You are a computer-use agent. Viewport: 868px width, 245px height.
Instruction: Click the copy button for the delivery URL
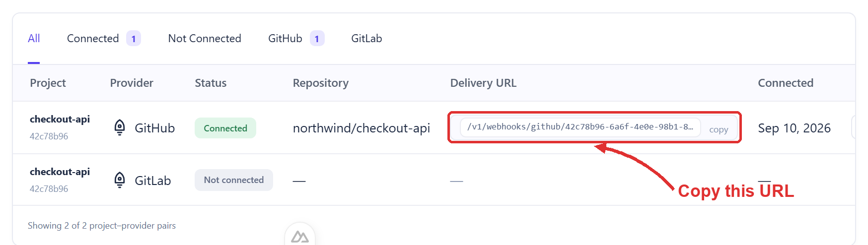tap(719, 129)
